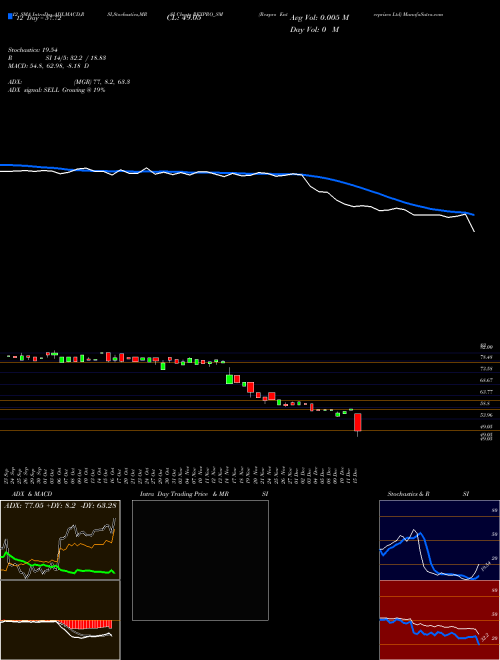Click the MACD: 54.8, 62.98, -8.18 line
This screenshot has height=660, width=500.
[48, 66]
